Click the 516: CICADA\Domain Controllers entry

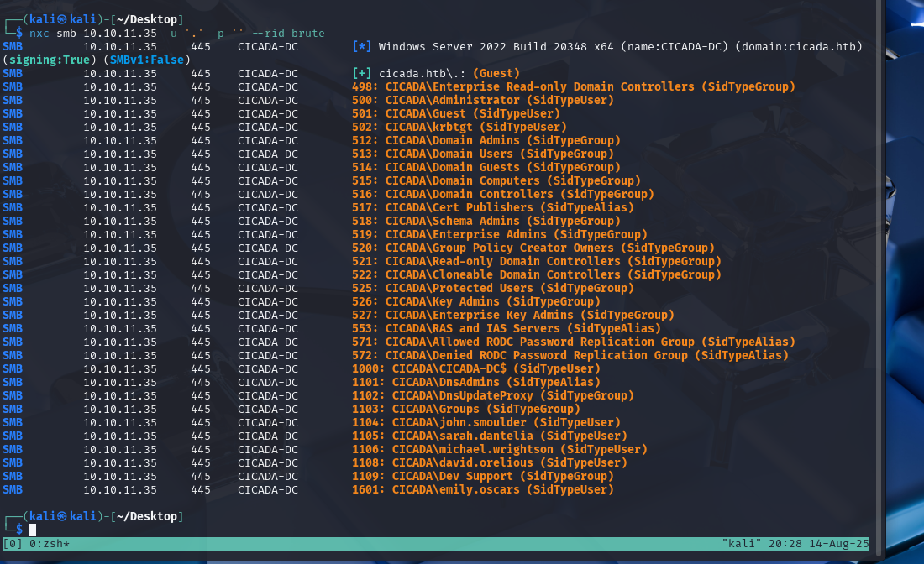502,194
